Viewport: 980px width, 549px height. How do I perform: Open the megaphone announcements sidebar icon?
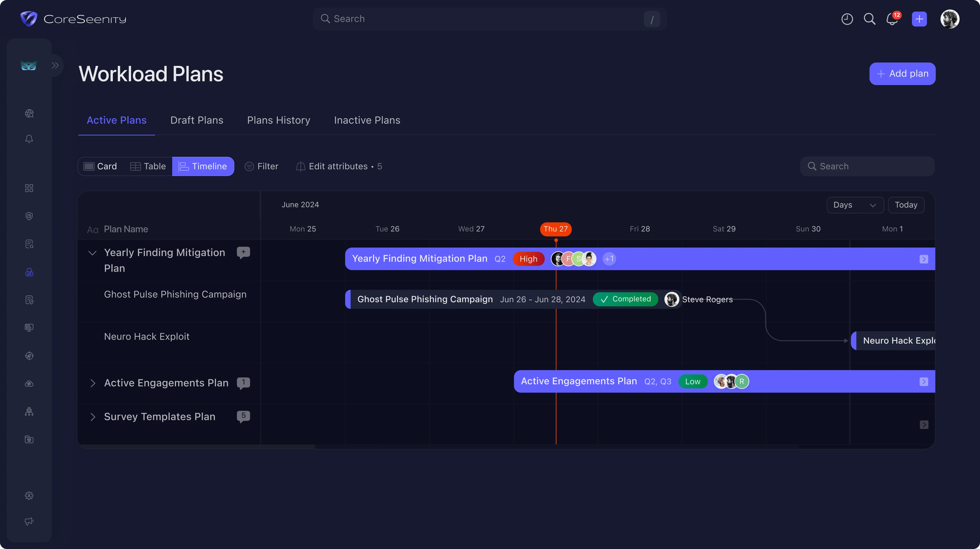[29, 521]
